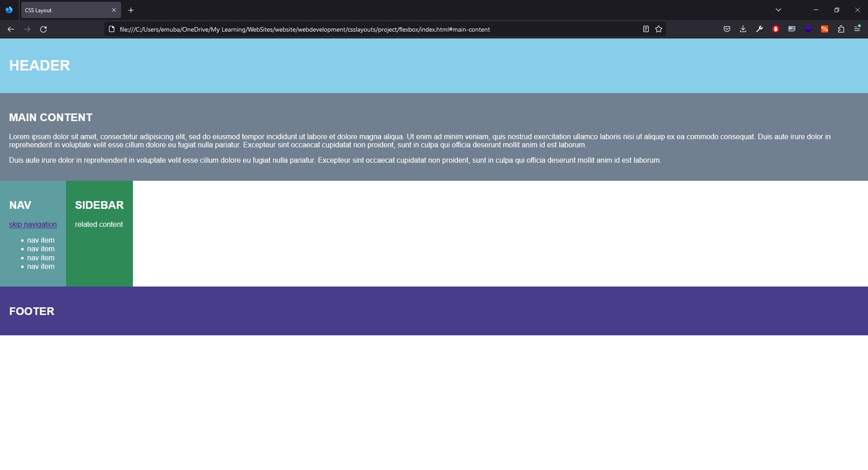
Task: Click the FOOTER heading
Action: [x=32, y=311]
